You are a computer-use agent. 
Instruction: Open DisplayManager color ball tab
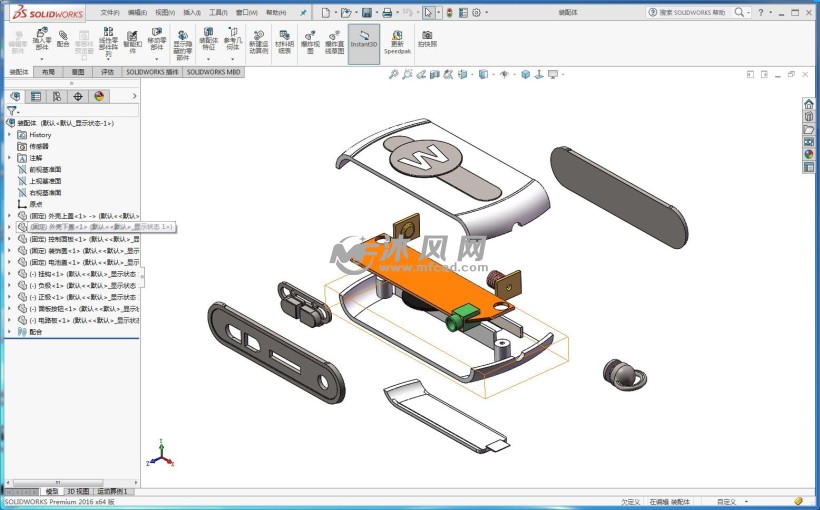point(99,96)
